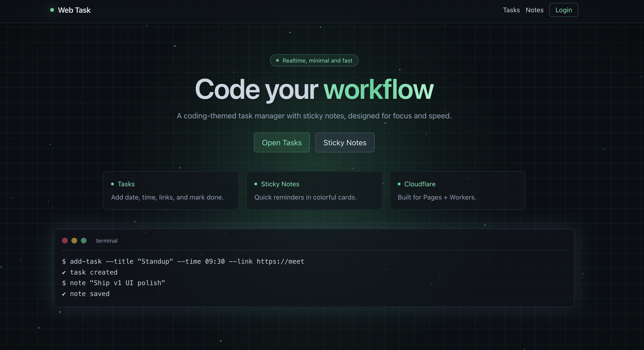Click the Sticky Notes hero button

point(345,142)
